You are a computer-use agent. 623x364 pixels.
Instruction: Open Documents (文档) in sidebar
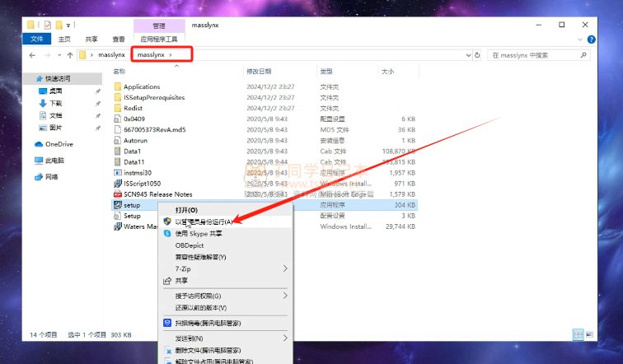[x=56, y=115]
